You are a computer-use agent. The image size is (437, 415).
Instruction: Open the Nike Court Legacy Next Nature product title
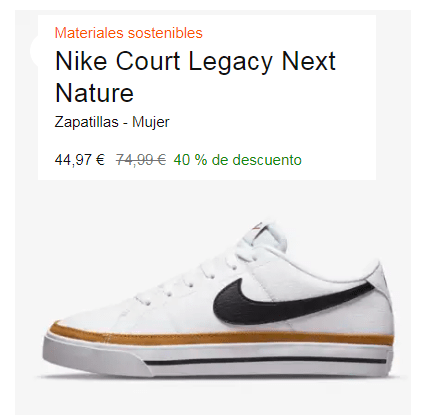195,77
